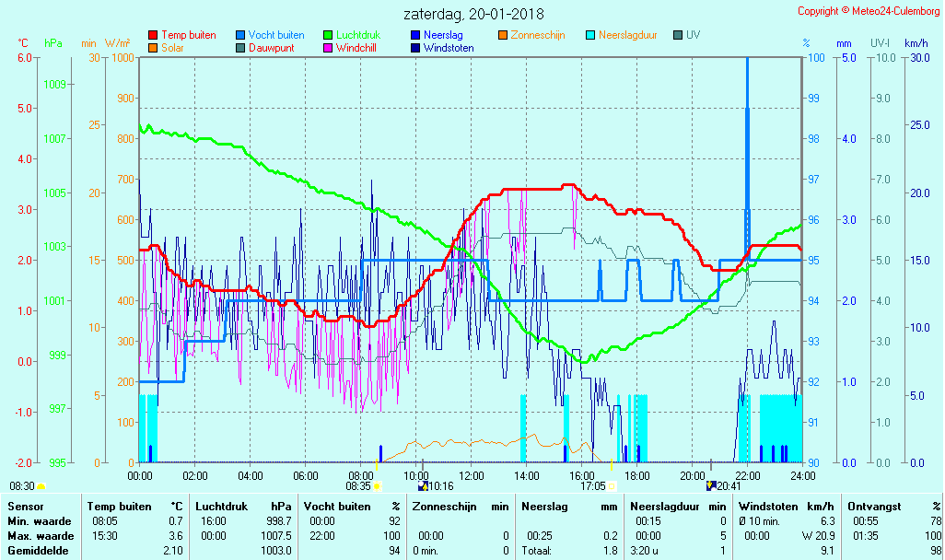Click the Zonneschijn legend label
The height and width of the screenshot is (560, 945).
(x=537, y=36)
